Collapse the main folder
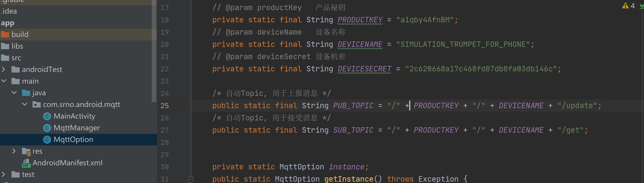The image size is (644, 183). (4, 81)
